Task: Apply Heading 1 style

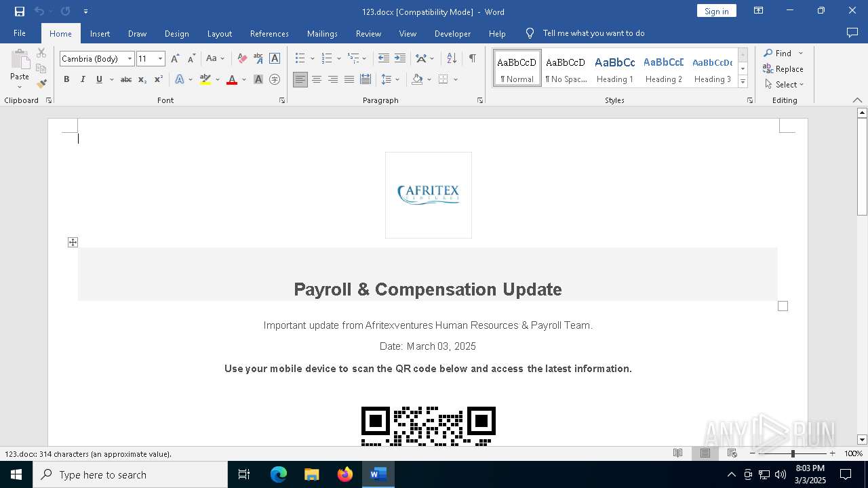Action: tap(615, 68)
